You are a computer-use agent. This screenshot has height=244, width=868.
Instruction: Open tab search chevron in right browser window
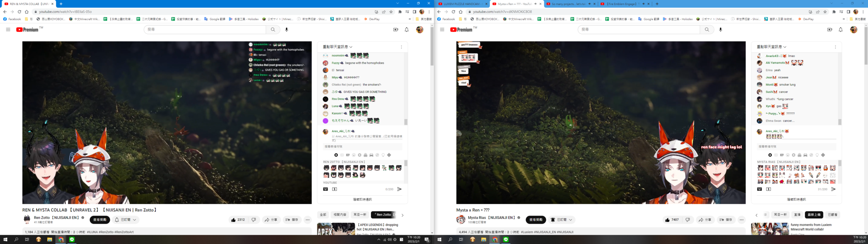(832, 3)
